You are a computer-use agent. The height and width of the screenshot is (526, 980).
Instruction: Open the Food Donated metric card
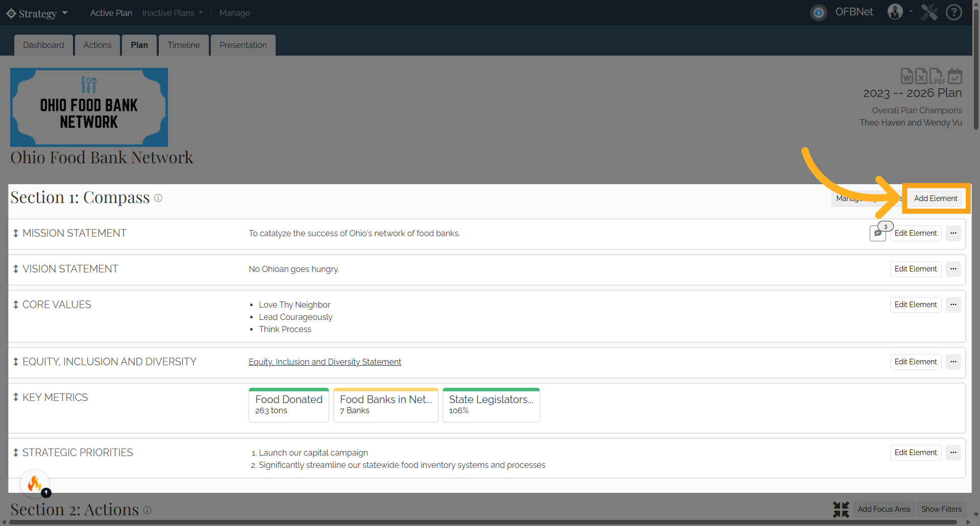pos(289,405)
